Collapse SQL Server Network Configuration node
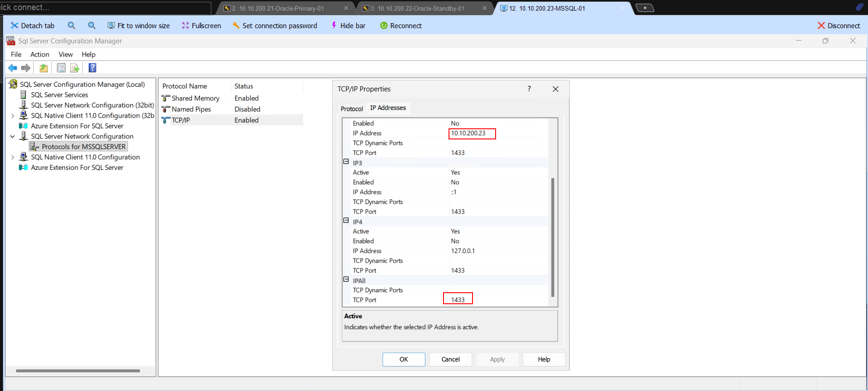The image size is (868, 391). (x=12, y=137)
